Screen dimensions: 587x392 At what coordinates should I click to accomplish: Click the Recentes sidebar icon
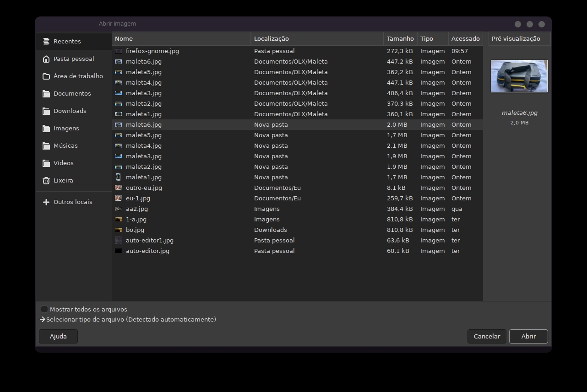point(46,42)
